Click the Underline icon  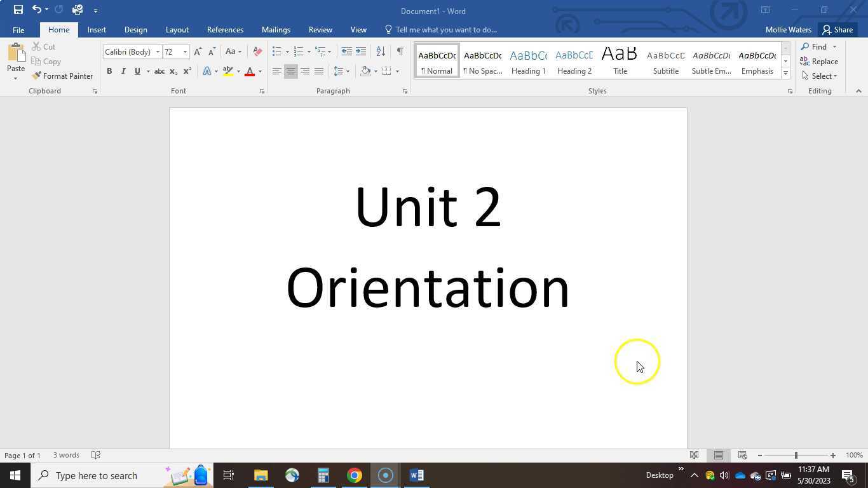coord(137,71)
